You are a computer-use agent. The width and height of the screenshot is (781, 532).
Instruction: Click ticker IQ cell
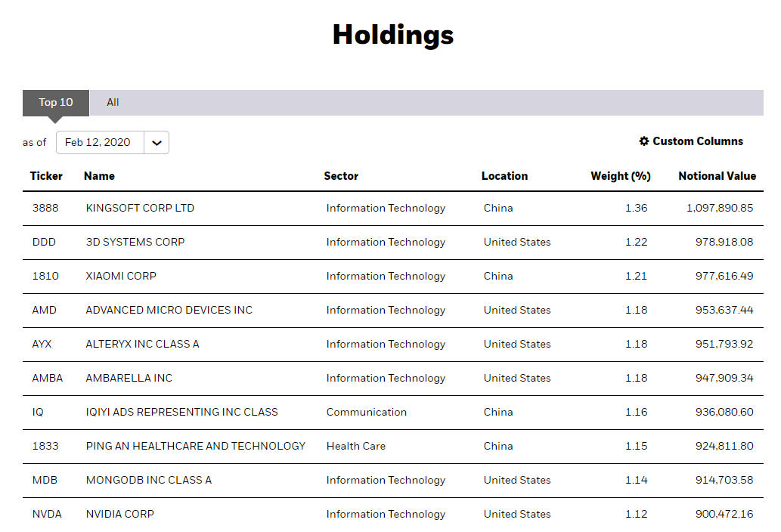coord(38,412)
